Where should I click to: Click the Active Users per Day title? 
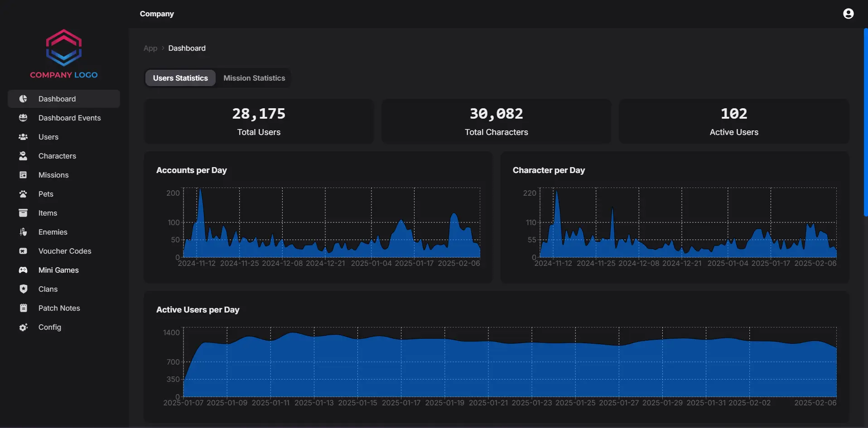198,310
